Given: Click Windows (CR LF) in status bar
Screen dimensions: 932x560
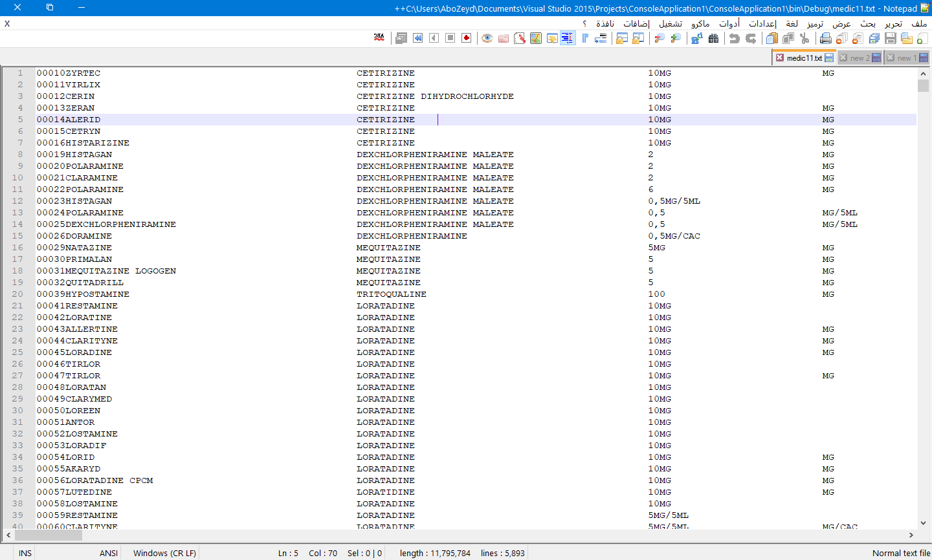Looking at the screenshot, I should coord(164,553).
